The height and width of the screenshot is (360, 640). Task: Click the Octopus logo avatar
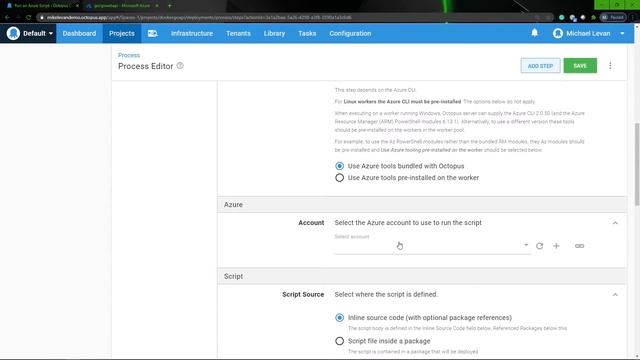click(x=13, y=33)
